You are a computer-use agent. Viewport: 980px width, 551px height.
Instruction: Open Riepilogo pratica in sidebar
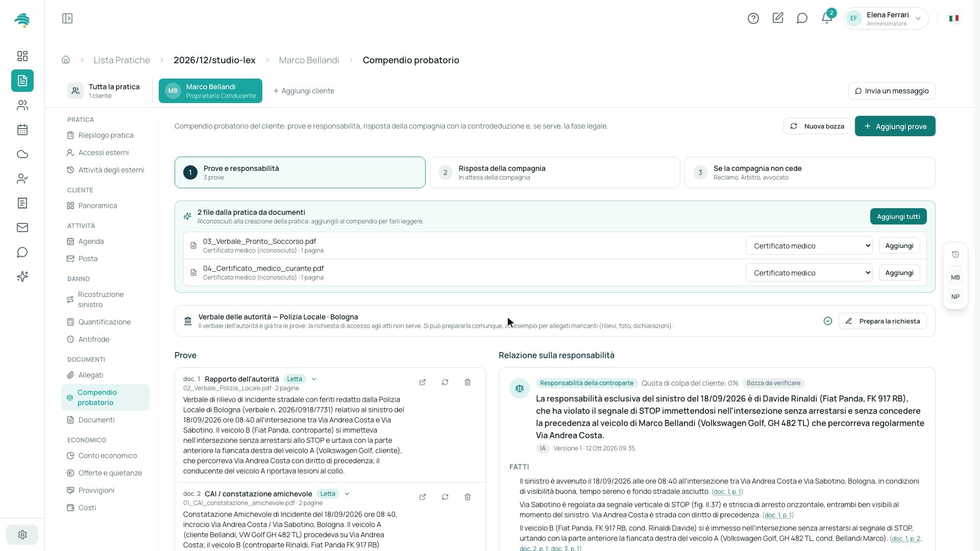[106, 135]
